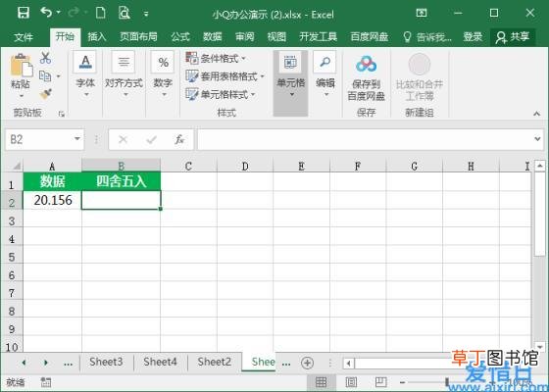Image resolution: width=549 pixels, height=392 pixels.
Task: Open Customize Quick Access Toolbar dropdown
Action: (146, 14)
